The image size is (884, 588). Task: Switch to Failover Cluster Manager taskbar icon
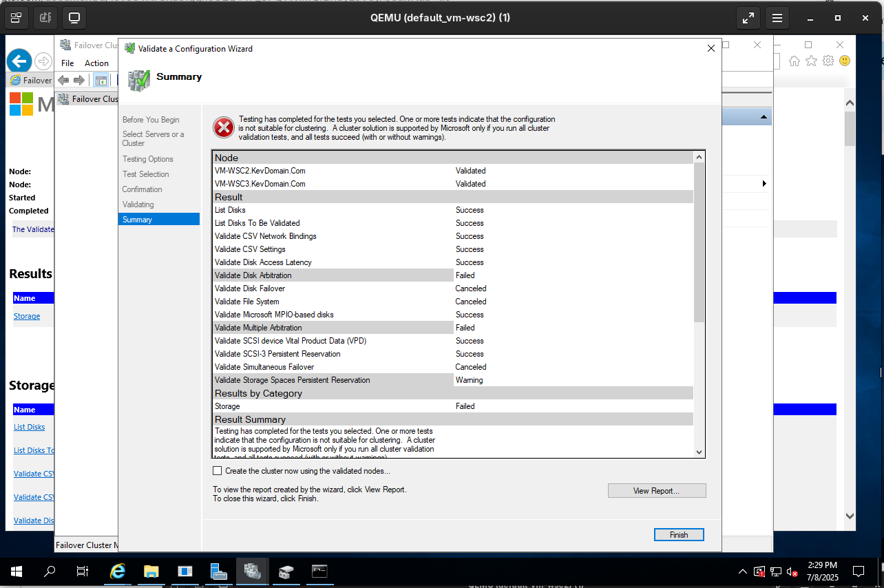click(253, 571)
